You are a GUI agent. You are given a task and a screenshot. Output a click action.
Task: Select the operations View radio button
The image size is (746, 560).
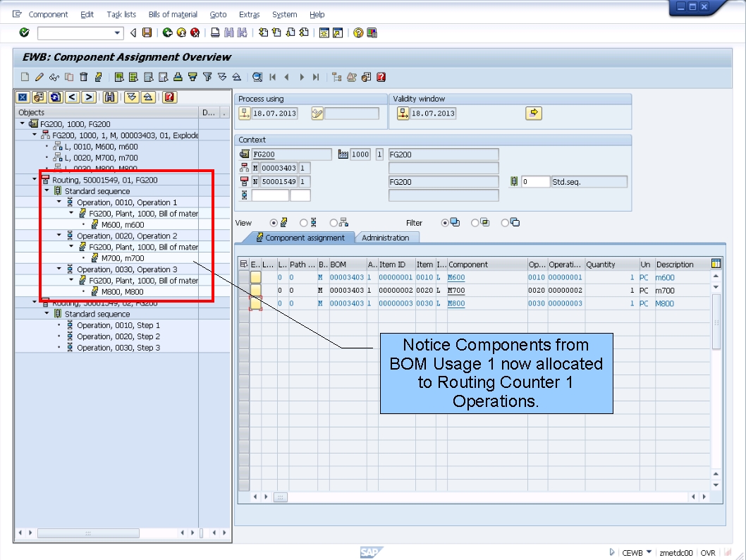tap(302, 222)
